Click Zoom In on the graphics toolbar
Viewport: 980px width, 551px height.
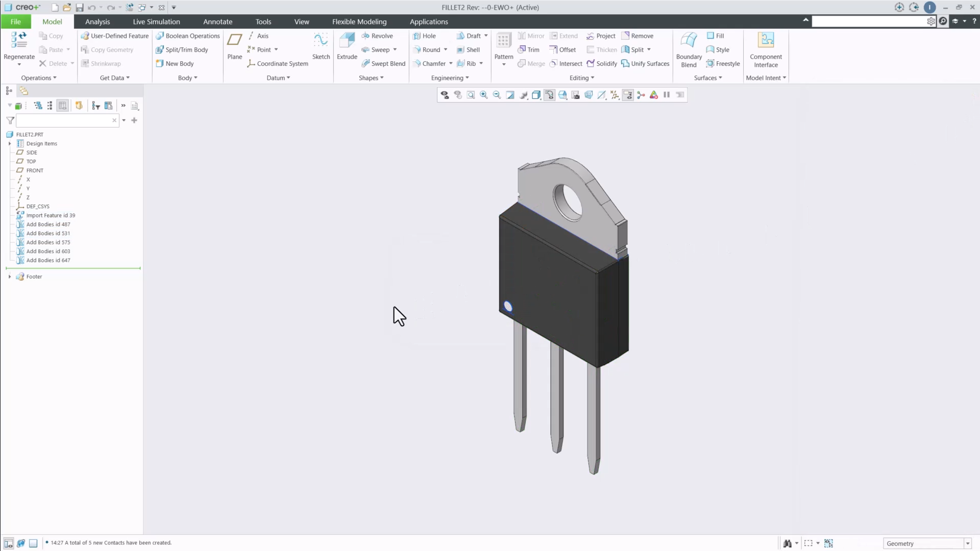click(483, 95)
